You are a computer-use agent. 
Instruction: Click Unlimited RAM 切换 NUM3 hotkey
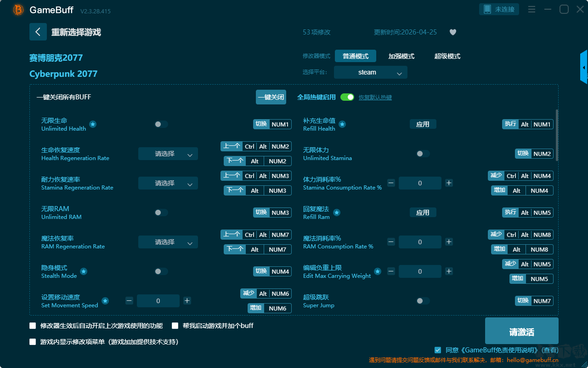[272, 213]
